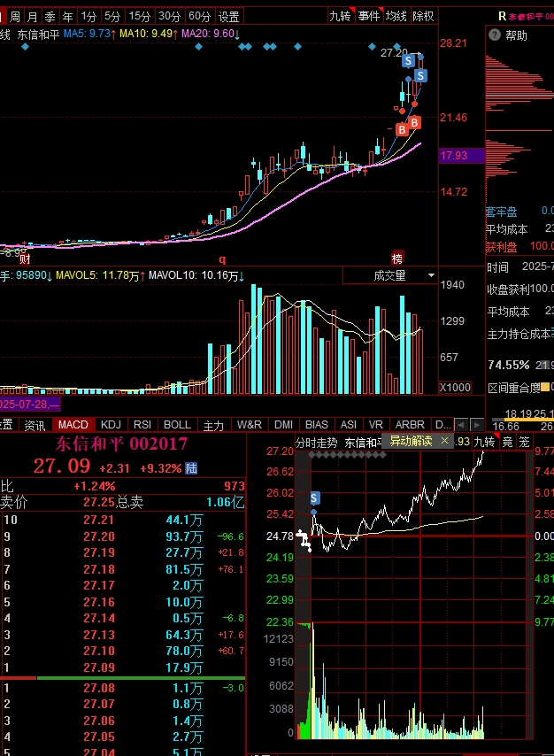Select the VR indicator tab

(x=375, y=425)
